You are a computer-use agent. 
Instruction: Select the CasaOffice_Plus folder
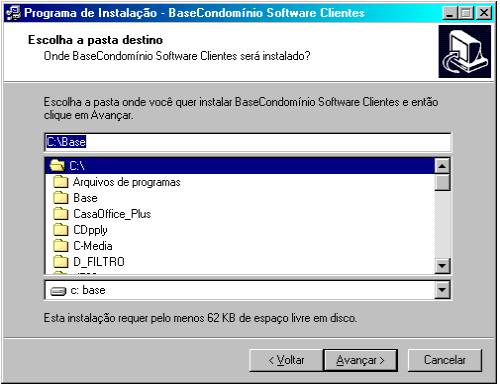(x=239, y=214)
